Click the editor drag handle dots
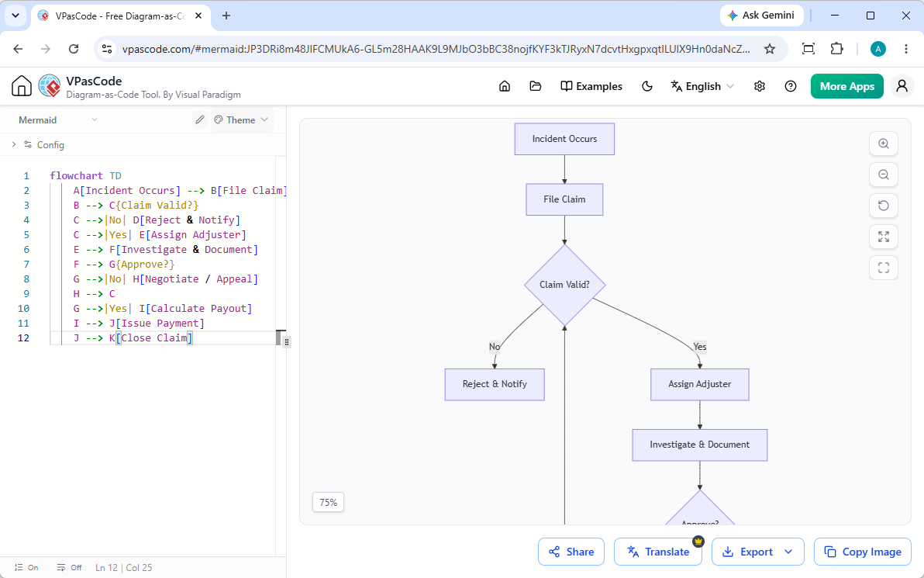The width and height of the screenshot is (924, 578). (x=287, y=342)
